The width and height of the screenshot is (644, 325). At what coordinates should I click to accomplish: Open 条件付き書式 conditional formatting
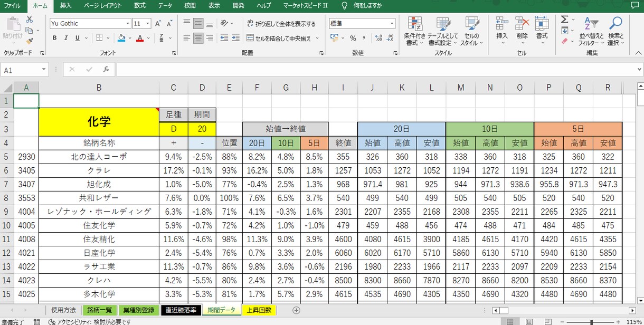click(x=415, y=32)
